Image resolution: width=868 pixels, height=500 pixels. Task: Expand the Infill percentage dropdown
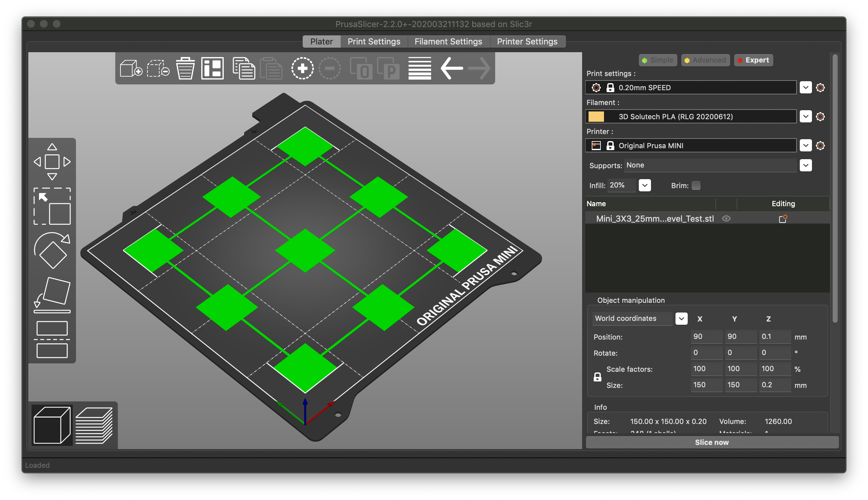click(645, 186)
